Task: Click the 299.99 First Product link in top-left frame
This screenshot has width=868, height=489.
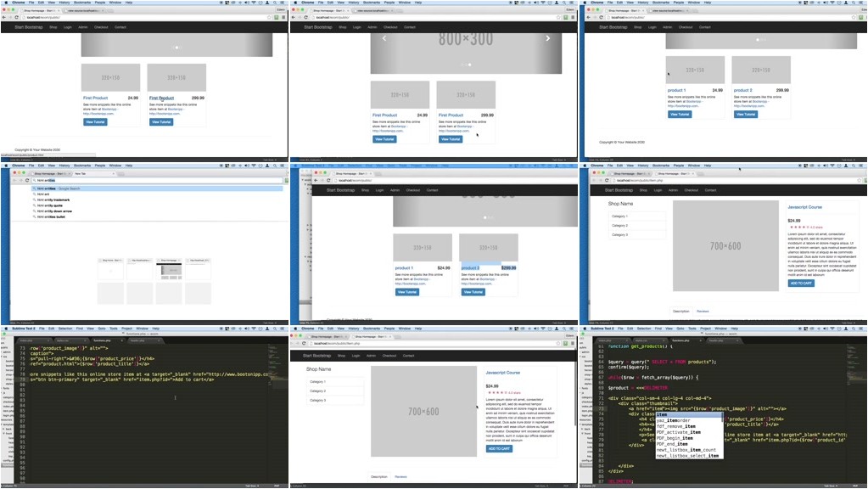Action: (x=162, y=98)
